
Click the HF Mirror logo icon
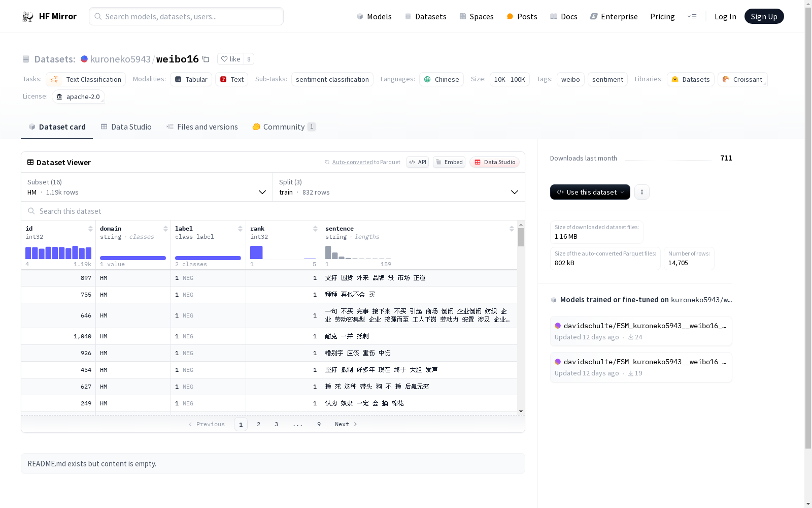(x=28, y=17)
